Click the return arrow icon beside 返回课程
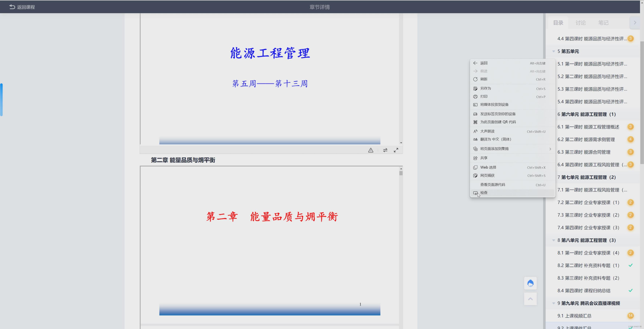 12,7
